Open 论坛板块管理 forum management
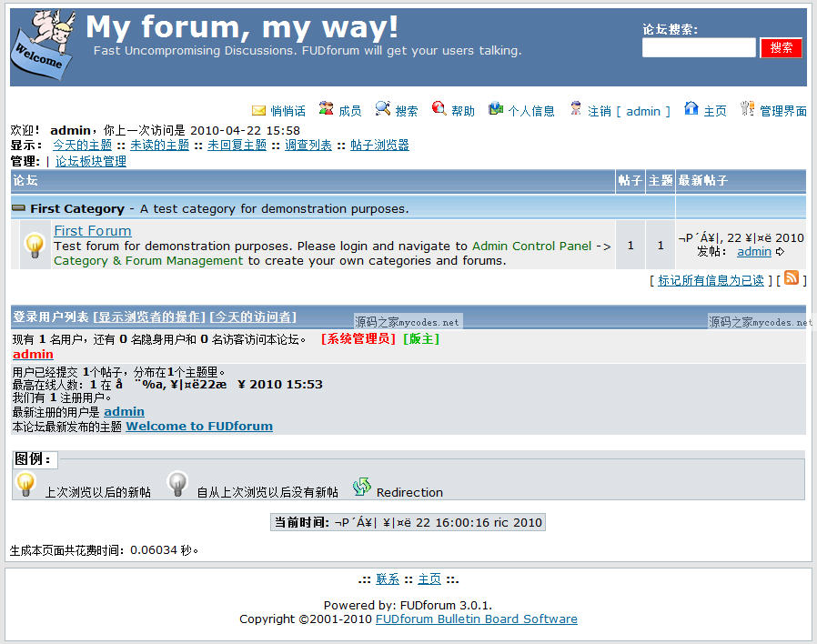This screenshot has height=644, width=817. (90, 161)
